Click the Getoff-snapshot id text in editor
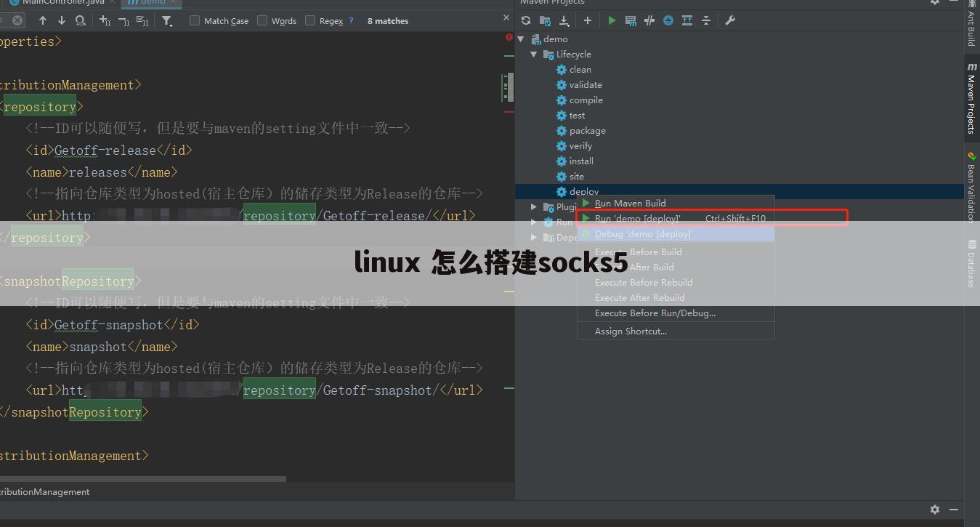 108,325
